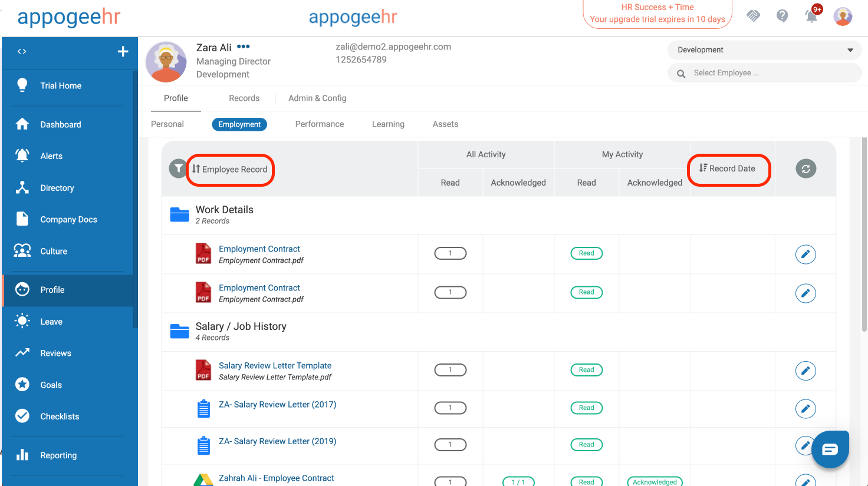Viewport: 868px width, 486px height.
Task: Sort by Record Date column
Action: [728, 168]
